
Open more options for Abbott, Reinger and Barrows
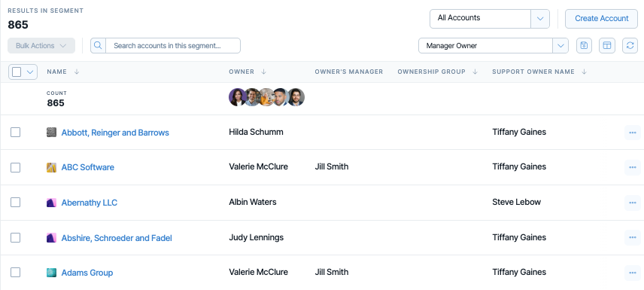[633, 133]
